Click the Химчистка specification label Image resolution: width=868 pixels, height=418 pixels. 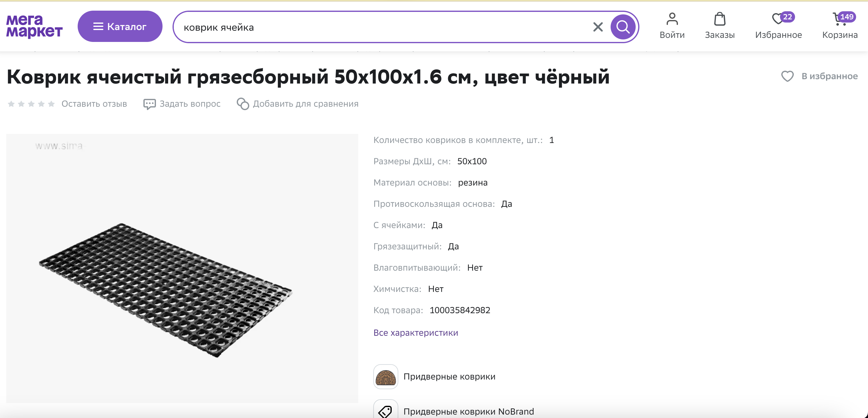click(397, 289)
